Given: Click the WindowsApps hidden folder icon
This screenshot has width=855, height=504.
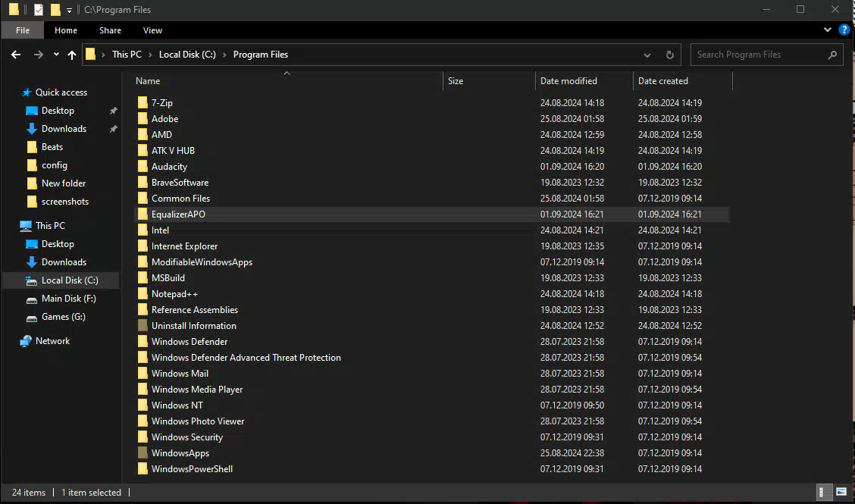Looking at the screenshot, I should 142,452.
